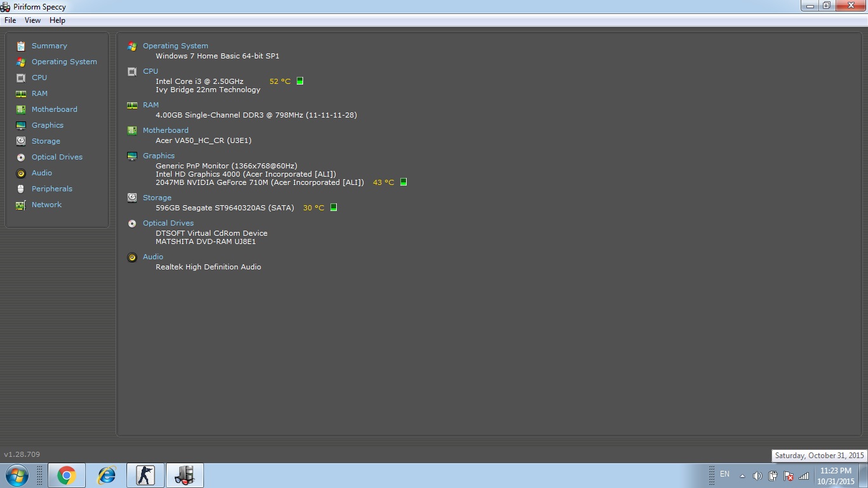Open the Storage heading link in summary
The width and height of the screenshot is (868, 488).
click(157, 198)
